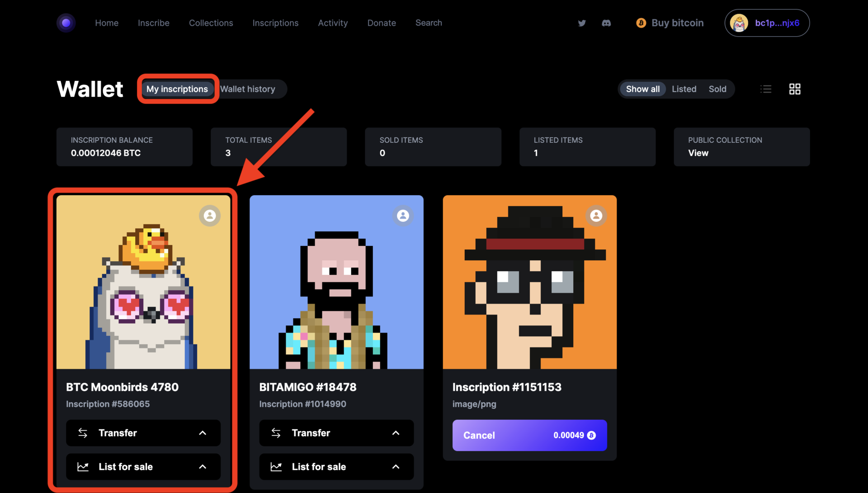Open Search in the nav bar
The width and height of the screenshot is (868, 493).
coord(429,23)
